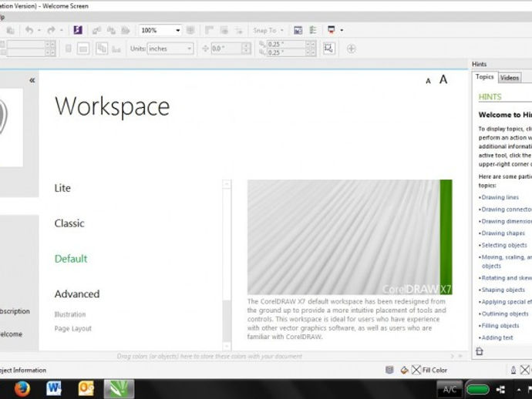Click the Treat as Filled icon

pos(328,48)
